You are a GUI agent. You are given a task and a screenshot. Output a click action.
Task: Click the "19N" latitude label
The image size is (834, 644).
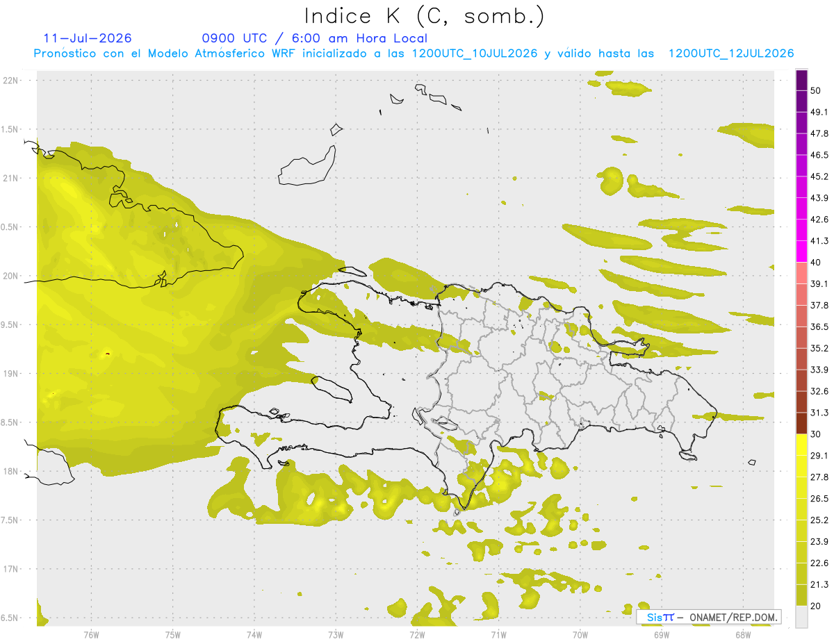pos(10,374)
